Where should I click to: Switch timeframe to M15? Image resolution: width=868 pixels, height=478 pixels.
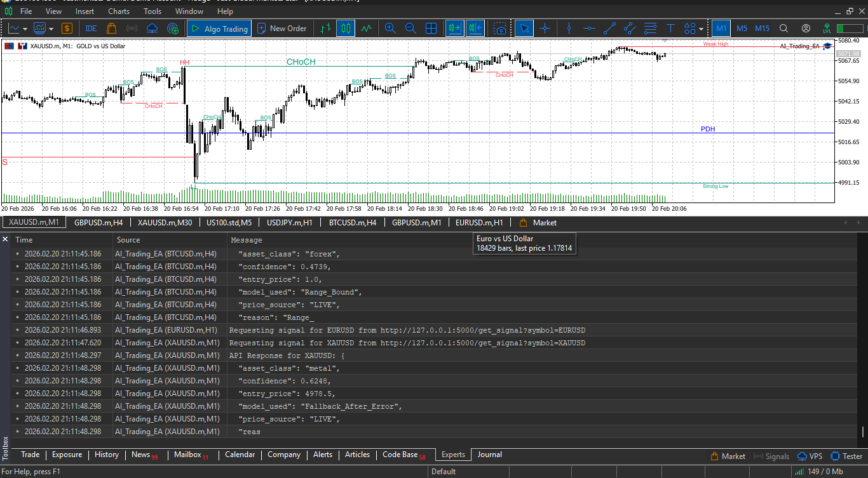pos(762,28)
